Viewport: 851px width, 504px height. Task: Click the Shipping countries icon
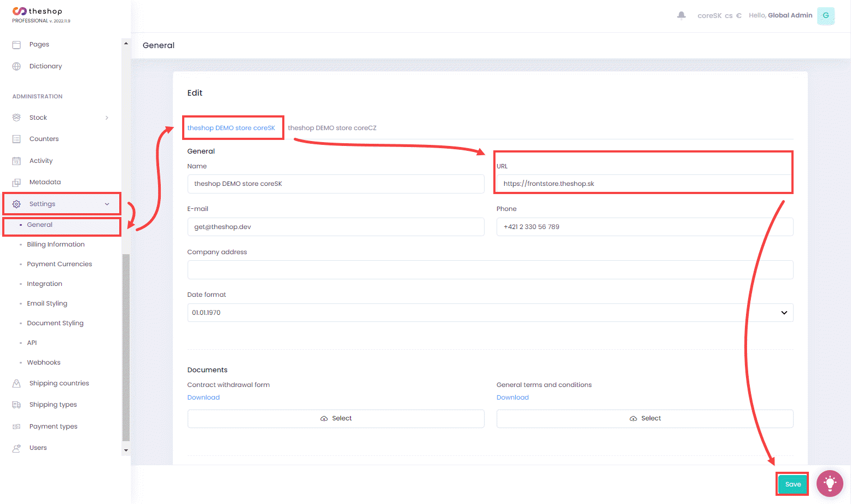coord(16,383)
